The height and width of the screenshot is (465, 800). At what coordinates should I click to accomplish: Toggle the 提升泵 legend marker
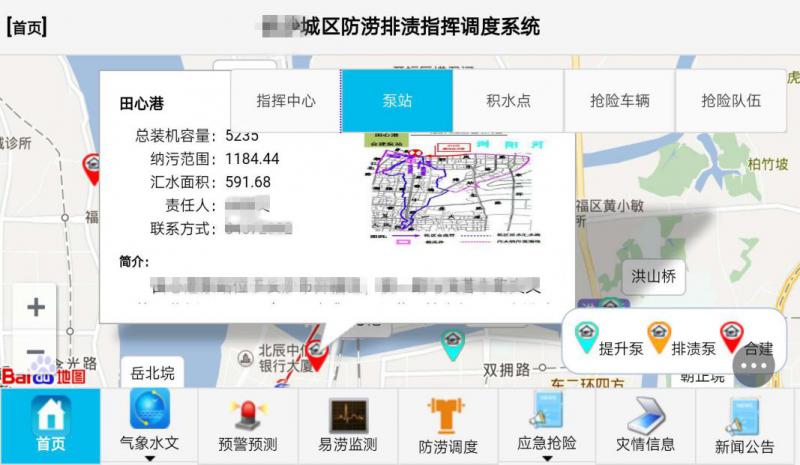point(586,332)
